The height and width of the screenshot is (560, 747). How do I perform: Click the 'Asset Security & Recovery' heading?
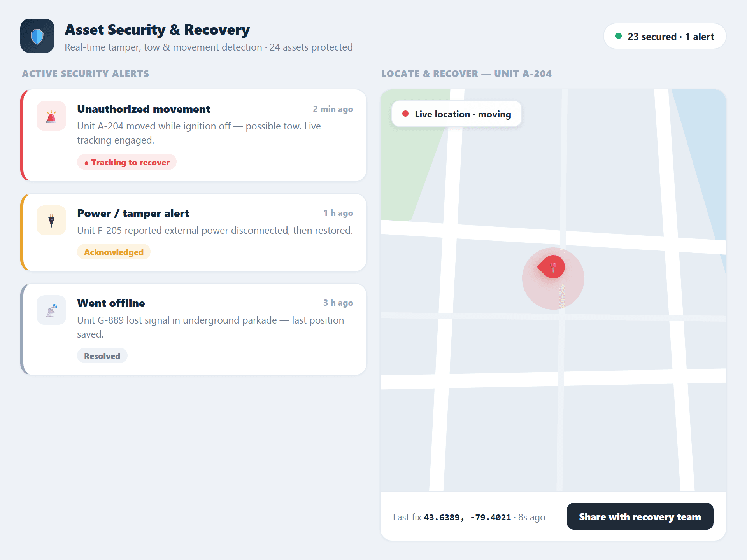pos(157,30)
